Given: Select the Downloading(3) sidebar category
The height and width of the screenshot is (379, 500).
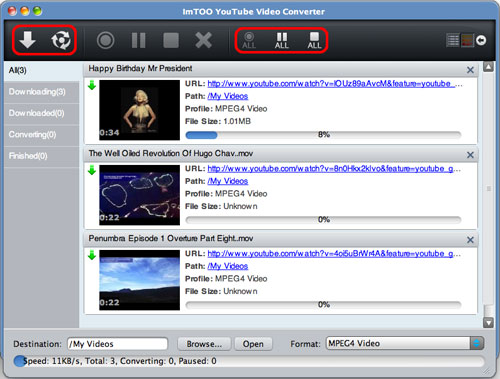Looking at the screenshot, I should [41, 92].
